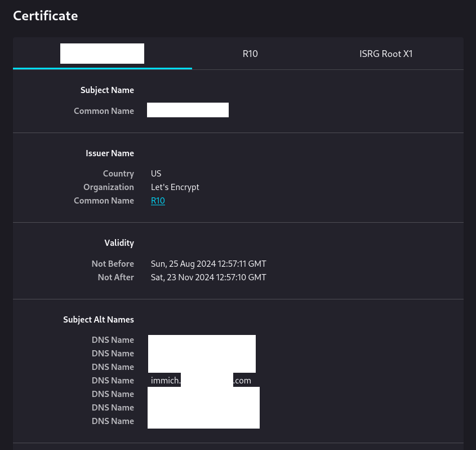This screenshot has width=476, height=450.
Task: Open the ISRG Root X1 tab
Action: [386, 54]
